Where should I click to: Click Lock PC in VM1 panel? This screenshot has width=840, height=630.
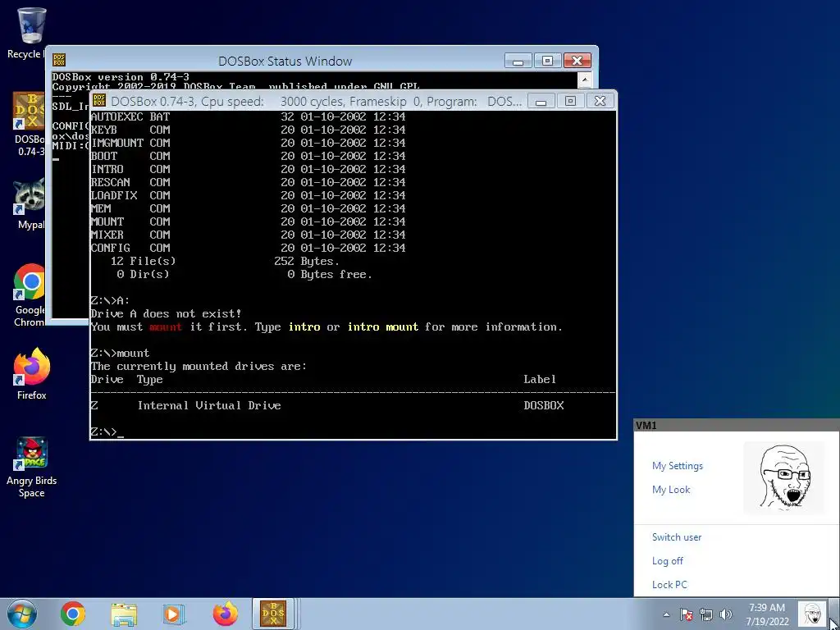tap(669, 584)
